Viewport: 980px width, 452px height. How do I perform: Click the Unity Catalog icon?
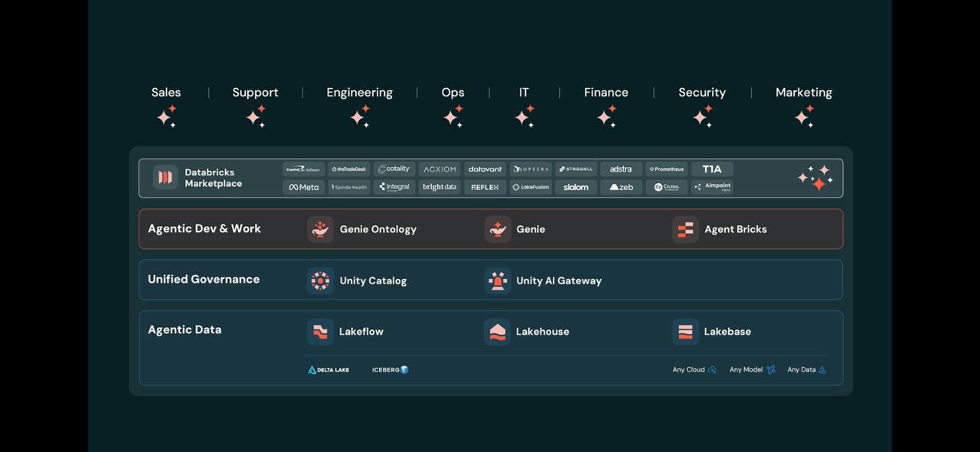point(320,280)
